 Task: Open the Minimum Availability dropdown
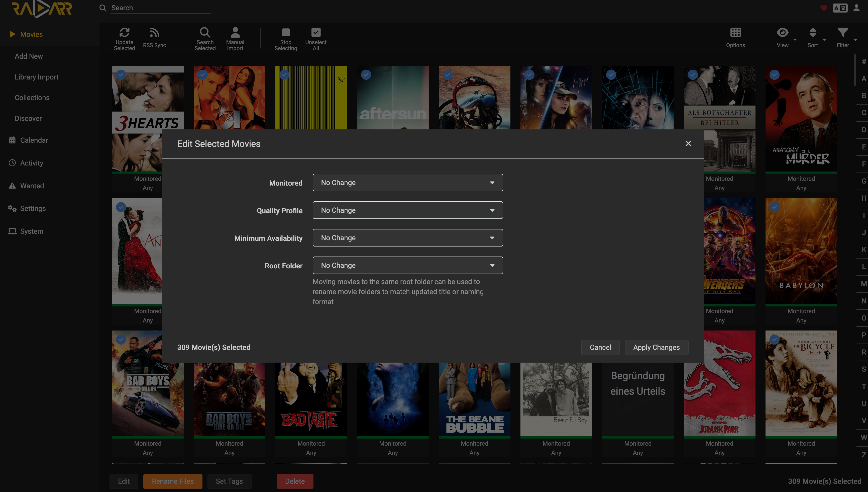[x=407, y=238]
